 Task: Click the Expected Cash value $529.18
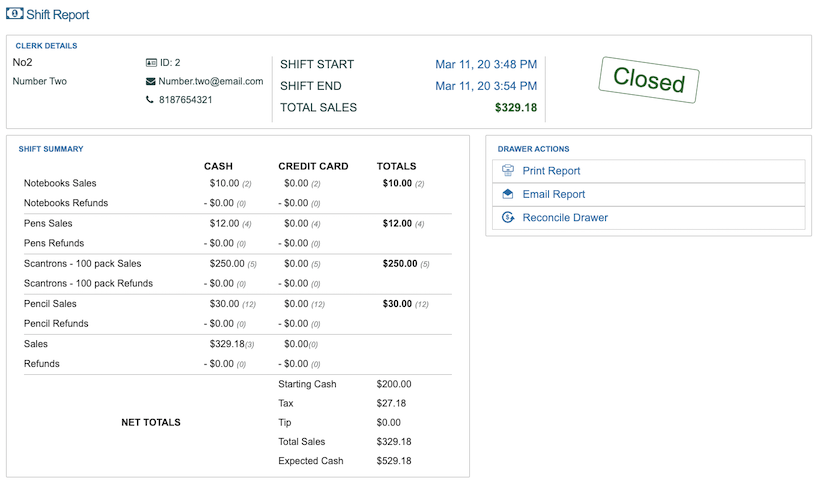tap(393, 461)
